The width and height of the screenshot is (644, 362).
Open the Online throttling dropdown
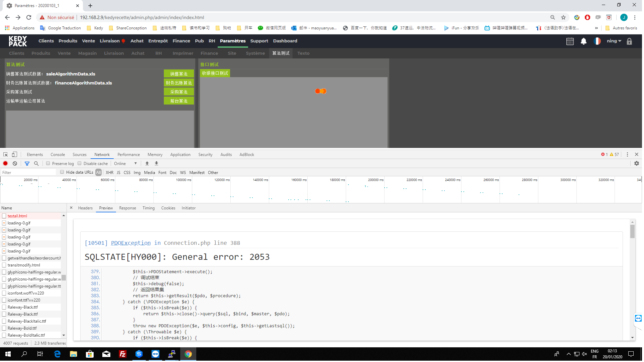125,164
